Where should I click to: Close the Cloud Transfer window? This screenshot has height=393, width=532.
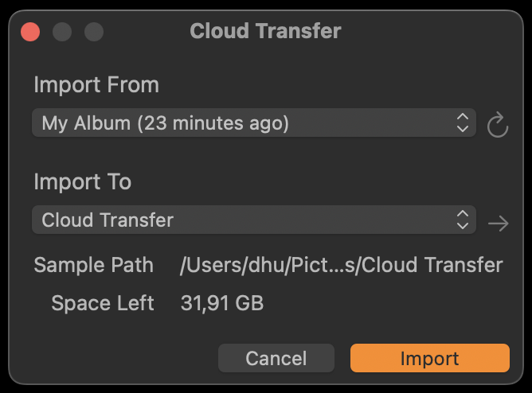pos(30,32)
